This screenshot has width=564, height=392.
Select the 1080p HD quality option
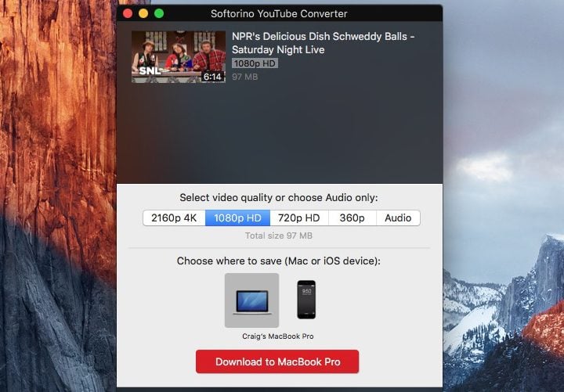click(237, 218)
